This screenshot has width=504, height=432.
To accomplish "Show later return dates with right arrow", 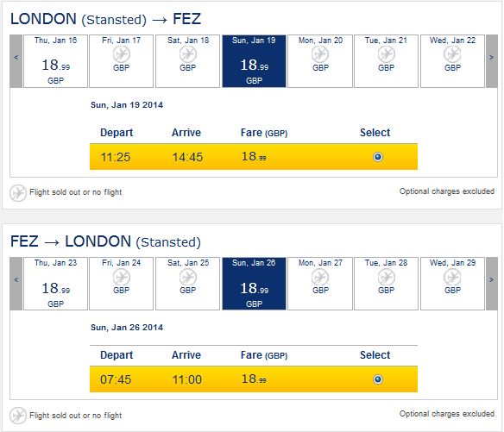I will 491,284.
